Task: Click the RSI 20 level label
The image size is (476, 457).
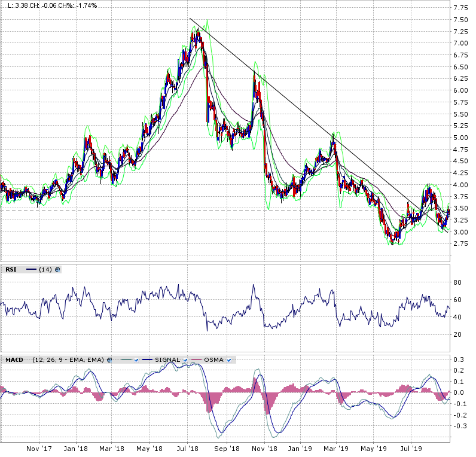Action: 457,334
